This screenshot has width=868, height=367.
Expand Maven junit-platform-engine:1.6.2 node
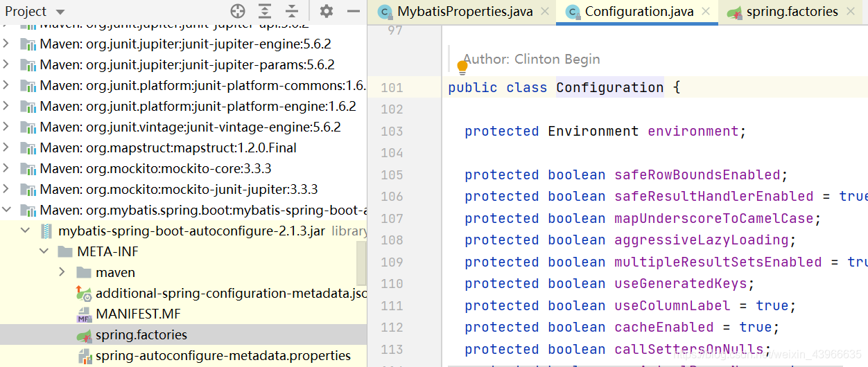pyautogui.click(x=6, y=106)
